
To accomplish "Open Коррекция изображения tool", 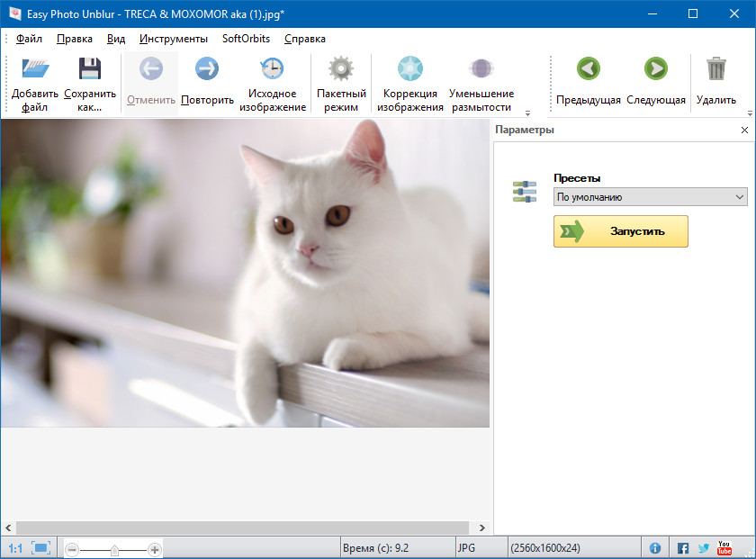I will coord(410,70).
